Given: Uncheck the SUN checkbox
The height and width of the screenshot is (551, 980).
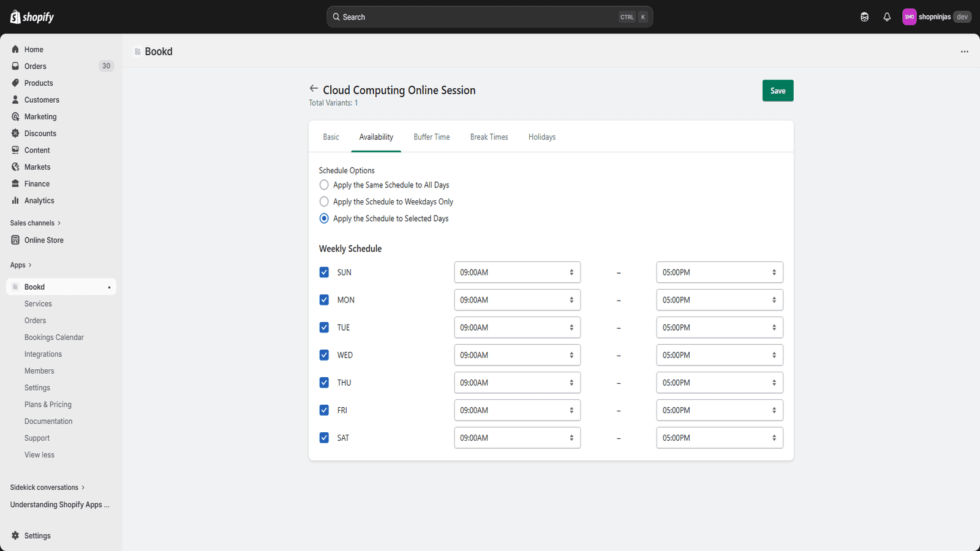Looking at the screenshot, I should pyautogui.click(x=324, y=272).
